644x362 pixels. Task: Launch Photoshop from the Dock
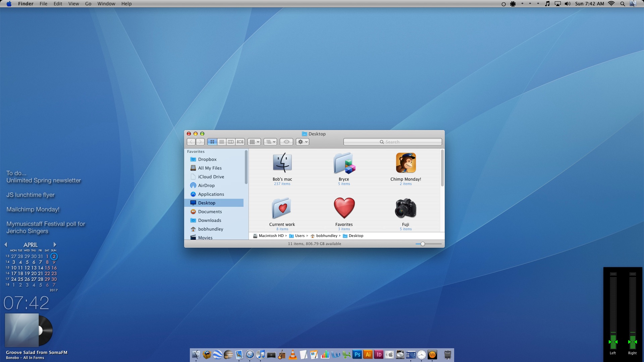click(x=357, y=355)
